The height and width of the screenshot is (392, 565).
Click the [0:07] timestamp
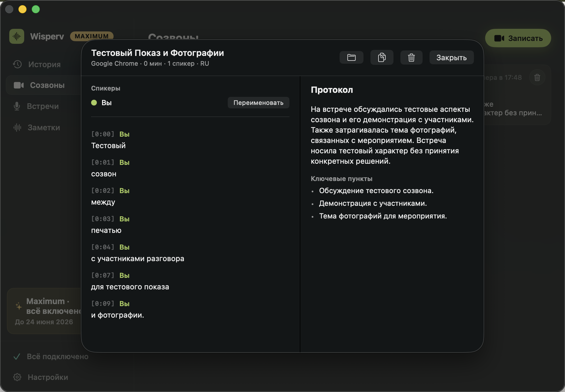click(103, 275)
